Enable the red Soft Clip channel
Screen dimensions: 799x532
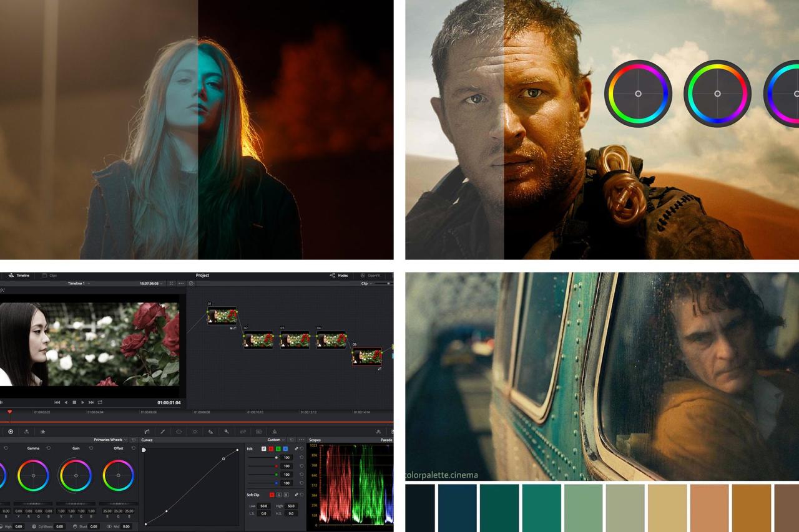272,495
